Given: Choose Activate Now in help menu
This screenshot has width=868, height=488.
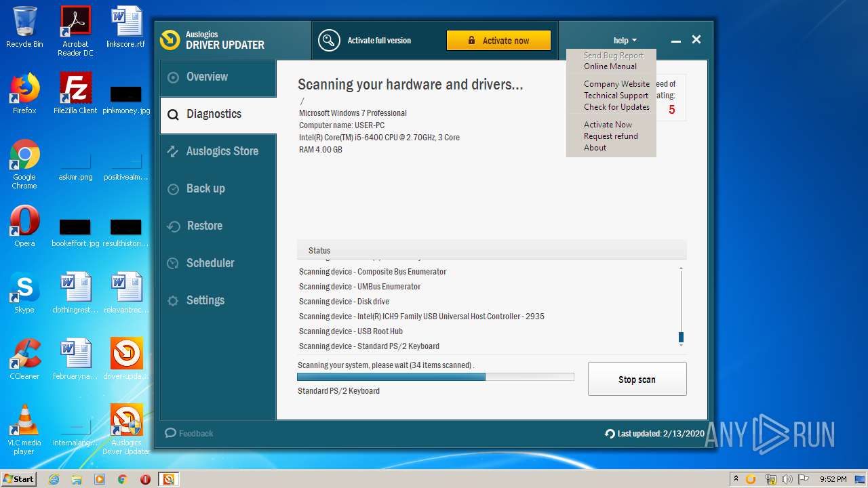Looking at the screenshot, I should [x=608, y=125].
